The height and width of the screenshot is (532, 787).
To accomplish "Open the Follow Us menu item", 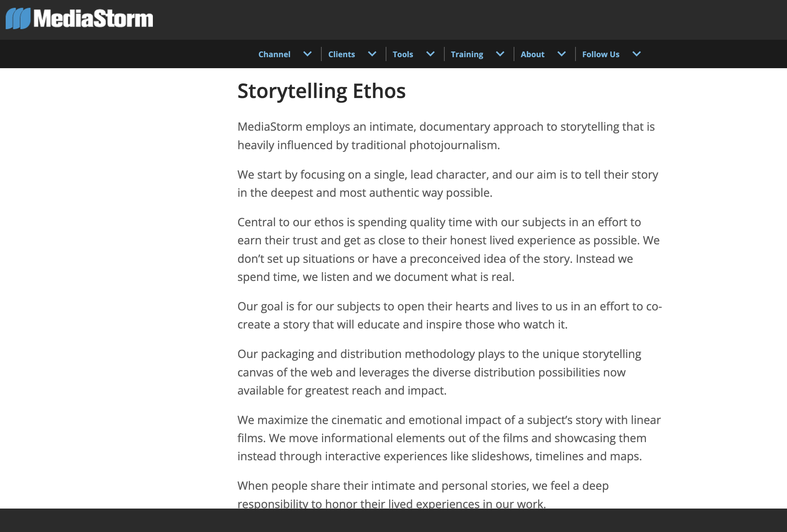I will (x=601, y=54).
